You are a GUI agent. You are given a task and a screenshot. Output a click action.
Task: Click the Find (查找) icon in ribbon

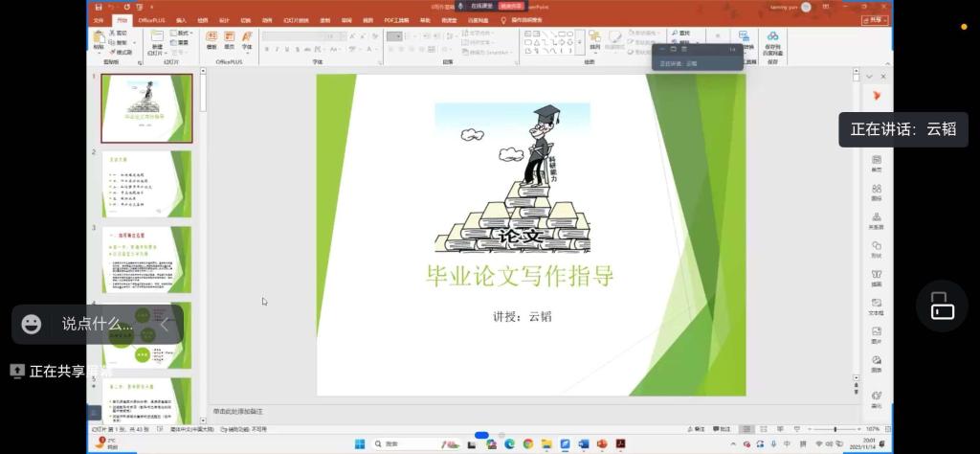680,33
